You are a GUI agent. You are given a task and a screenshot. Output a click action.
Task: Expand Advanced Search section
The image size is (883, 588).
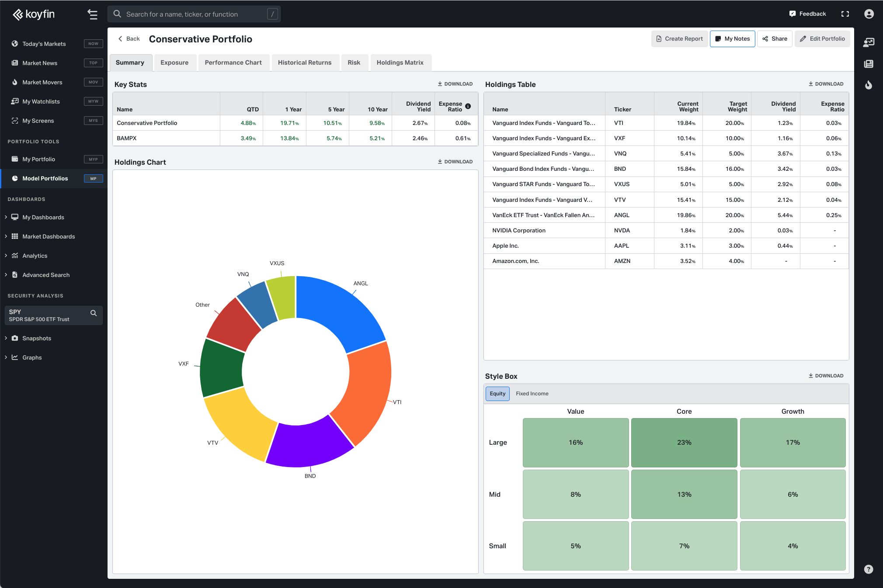click(x=6, y=275)
